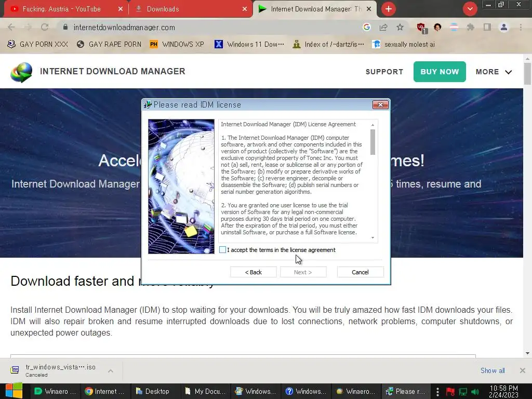Close the Downloads tab
The image size is (532, 399).
pos(245,9)
